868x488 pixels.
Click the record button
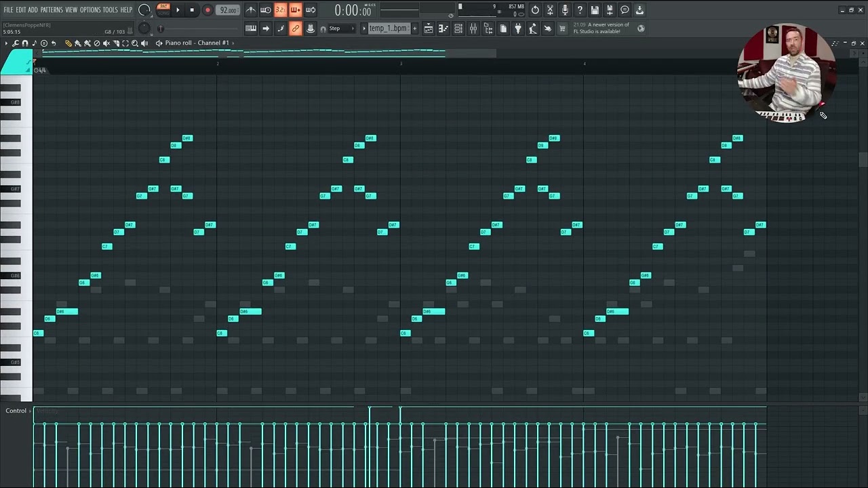coord(208,10)
